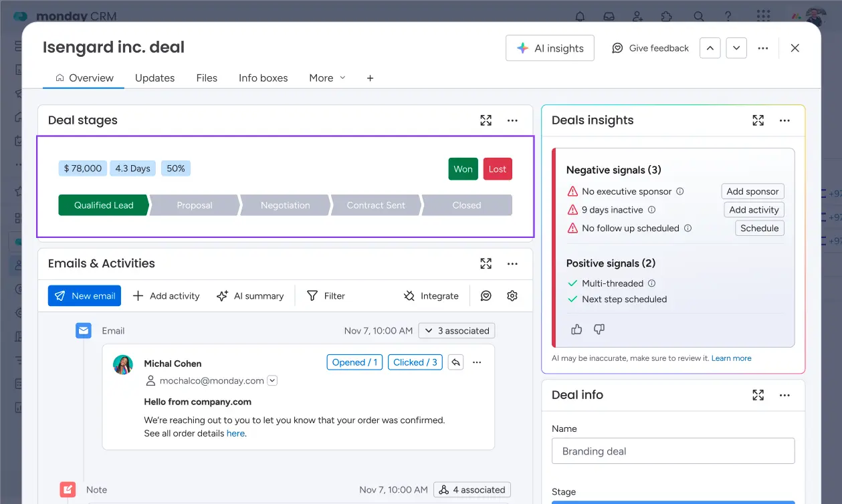
Task: Open the Learn more link
Action: point(731,358)
